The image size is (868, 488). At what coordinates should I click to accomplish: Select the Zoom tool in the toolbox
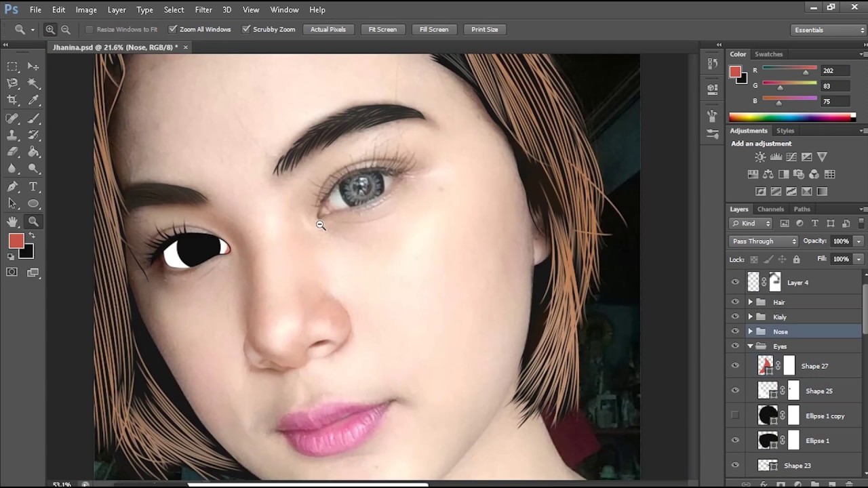click(33, 222)
